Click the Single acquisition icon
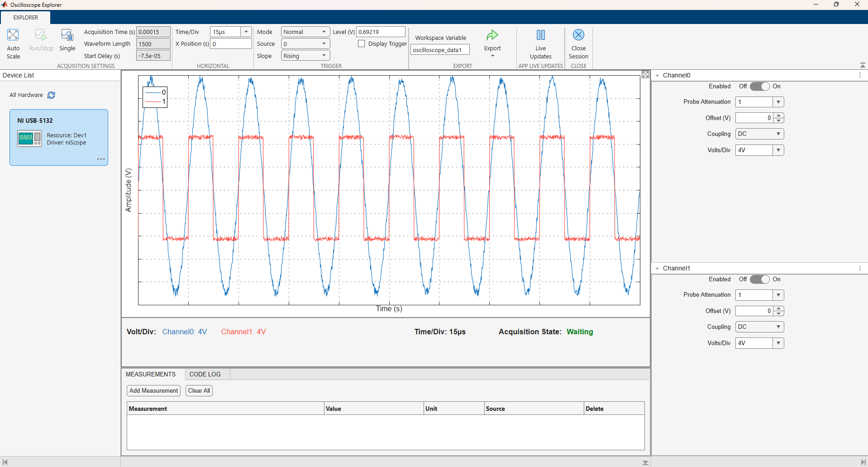This screenshot has height=467, width=868. (67, 35)
